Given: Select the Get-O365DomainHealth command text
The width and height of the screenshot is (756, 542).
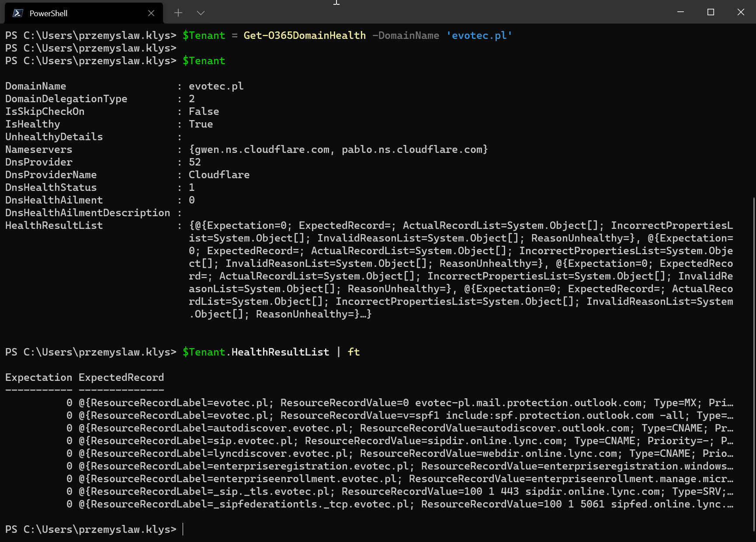Looking at the screenshot, I should (305, 35).
